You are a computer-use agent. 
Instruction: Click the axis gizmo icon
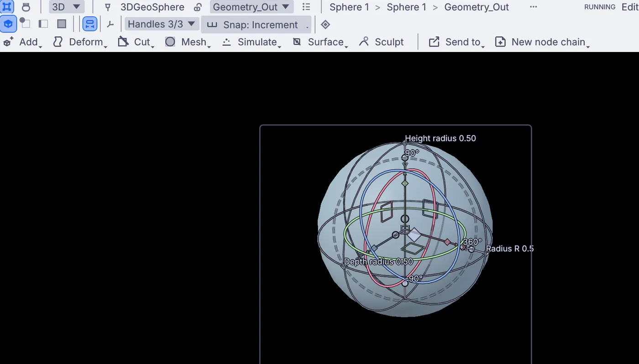click(x=110, y=24)
